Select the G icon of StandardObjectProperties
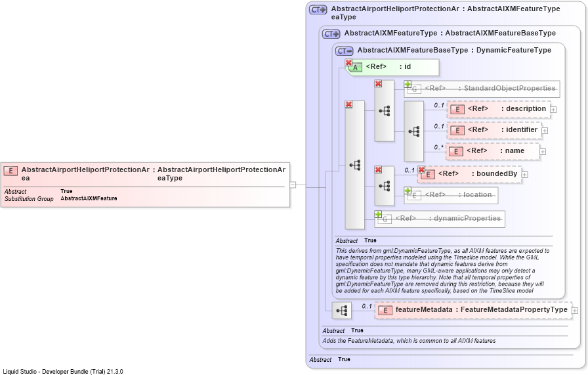Screen dimensions: 588x375 coord(414,89)
